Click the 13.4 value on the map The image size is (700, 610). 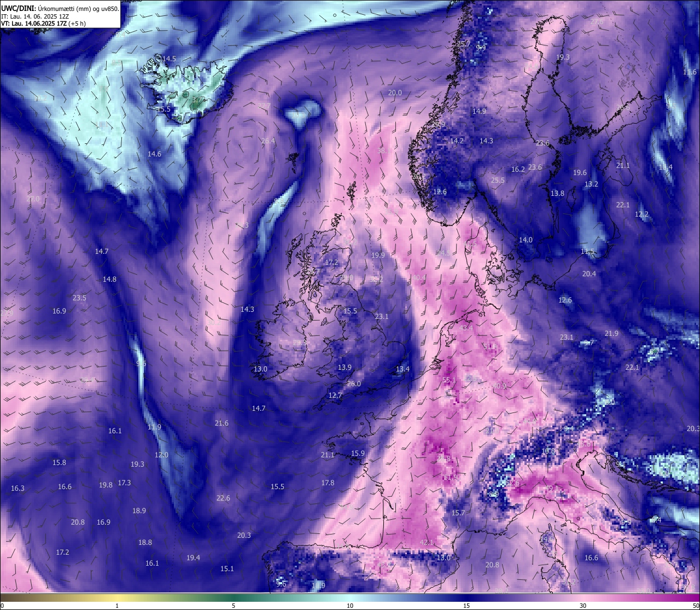click(x=402, y=369)
